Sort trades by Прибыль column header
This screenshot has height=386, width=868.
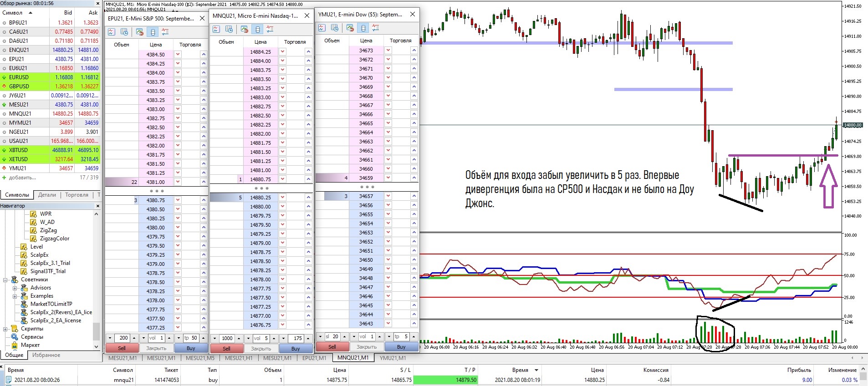coord(799,370)
